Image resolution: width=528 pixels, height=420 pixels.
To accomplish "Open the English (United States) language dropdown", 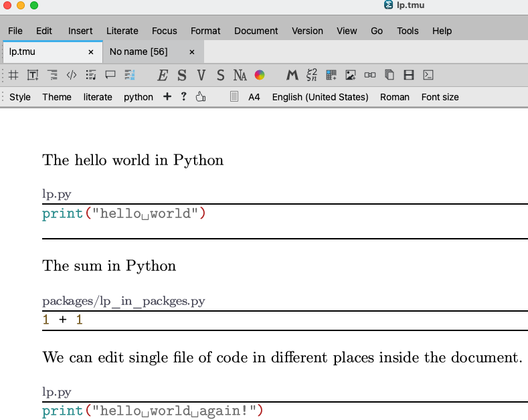I will coord(320,97).
